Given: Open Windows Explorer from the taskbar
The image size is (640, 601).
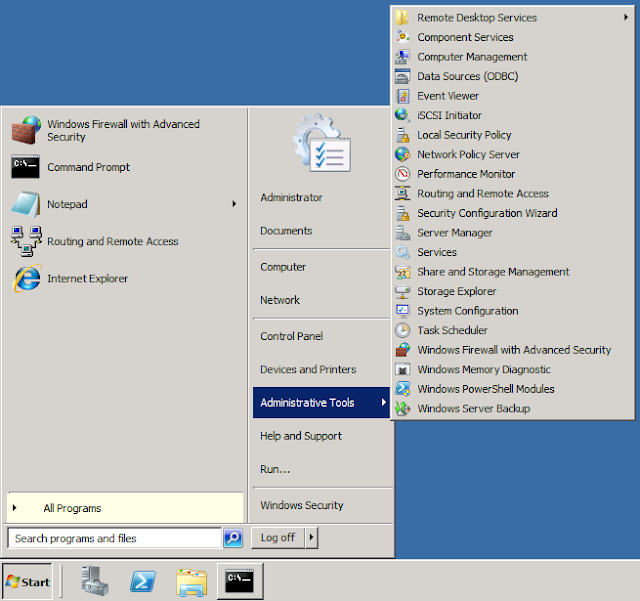Looking at the screenshot, I should pos(191,582).
